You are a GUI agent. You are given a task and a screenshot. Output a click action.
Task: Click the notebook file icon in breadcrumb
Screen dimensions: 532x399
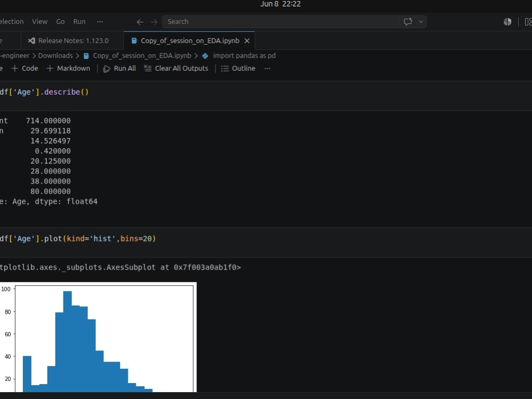pos(86,56)
